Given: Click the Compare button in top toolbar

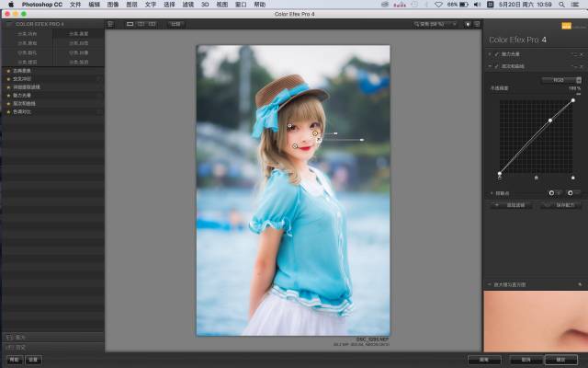Looking at the screenshot, I should point(175,24).
